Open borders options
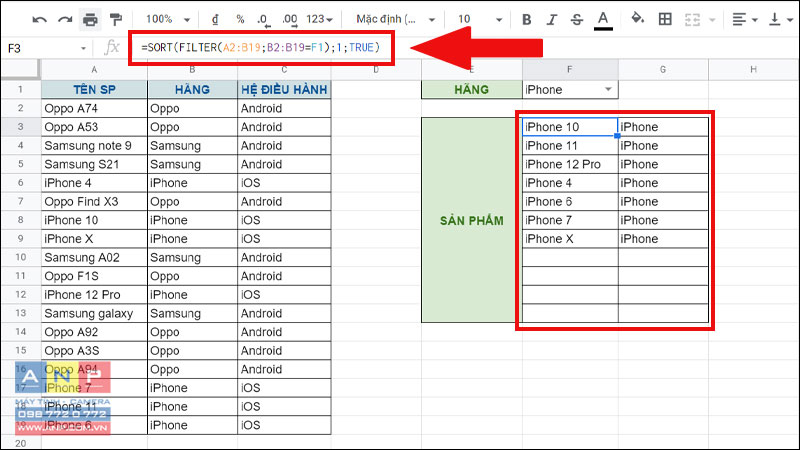 tap(665, 19)
